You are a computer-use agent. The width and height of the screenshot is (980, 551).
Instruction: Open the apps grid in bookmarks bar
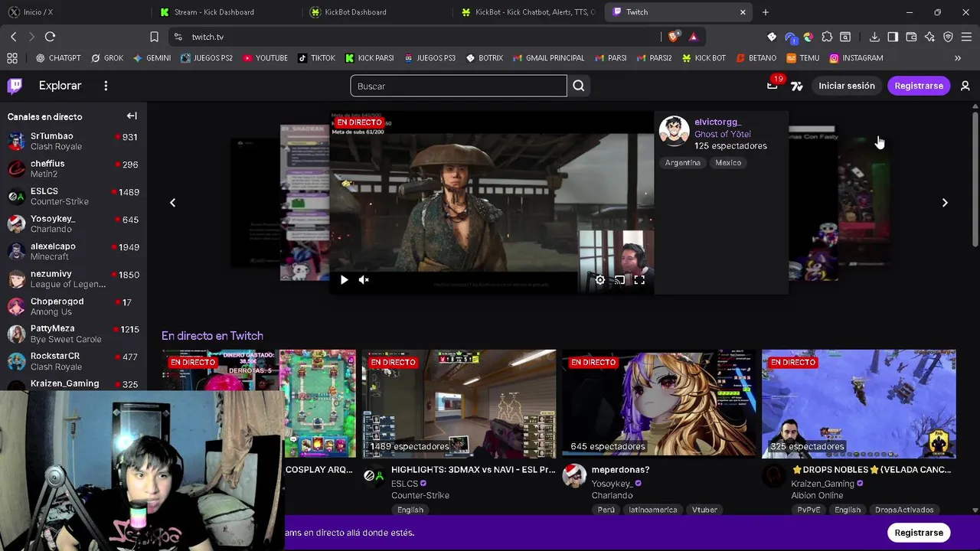(x=12, y=58)
